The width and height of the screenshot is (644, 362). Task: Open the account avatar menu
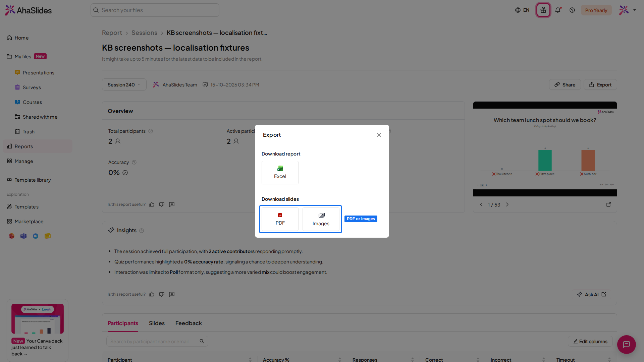point(628,10)
